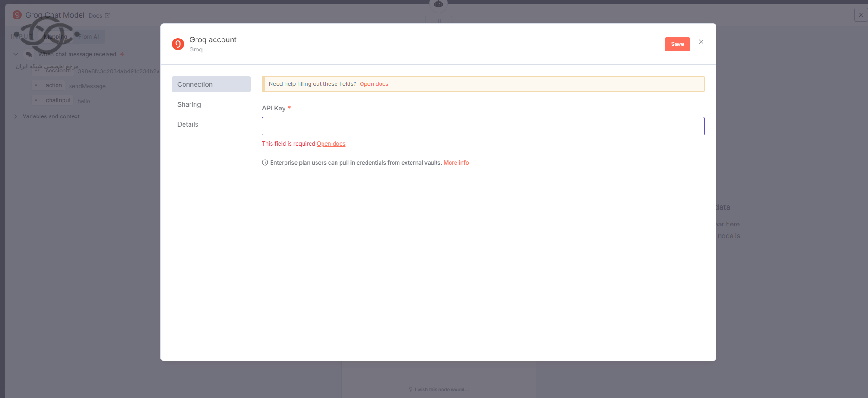
Task: Collapse the 'When chat message received' section
Action: coord(16,54)
